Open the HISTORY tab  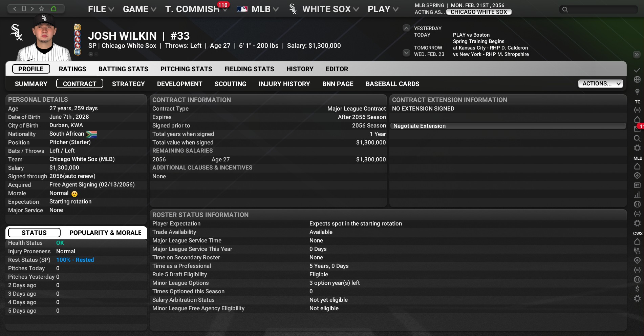pos(300,69)
